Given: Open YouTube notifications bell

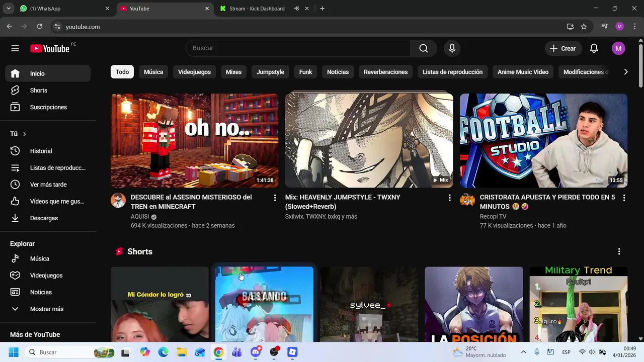Looking at the screenshot, I should coord(594,48).
